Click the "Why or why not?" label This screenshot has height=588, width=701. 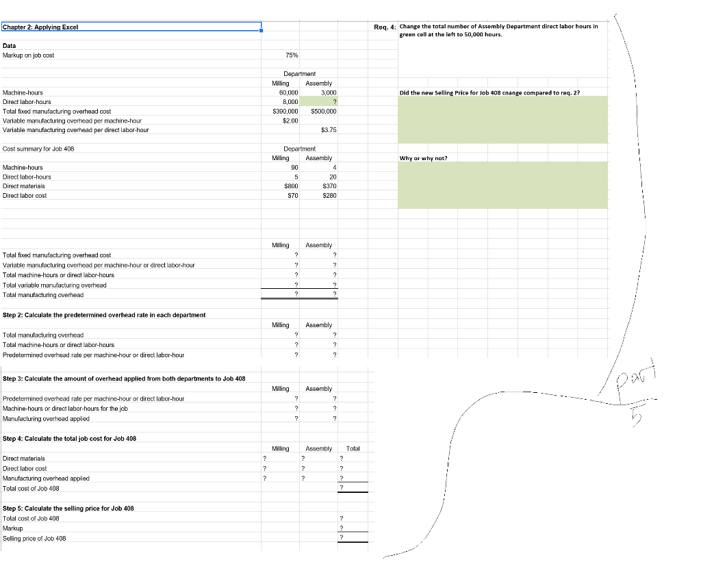[423, 158]
